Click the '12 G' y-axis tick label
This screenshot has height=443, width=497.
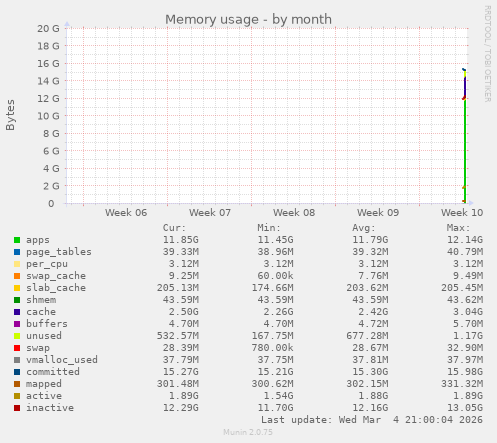coord(48,99)
